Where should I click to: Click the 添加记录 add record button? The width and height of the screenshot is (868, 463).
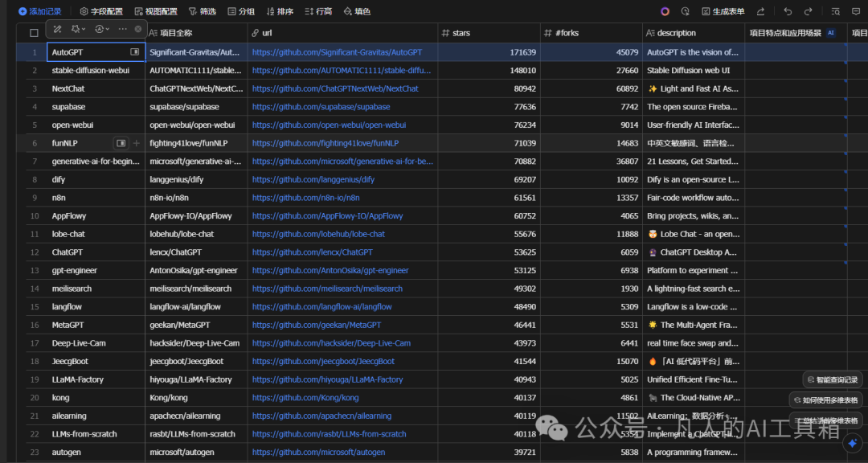point(40,11)
